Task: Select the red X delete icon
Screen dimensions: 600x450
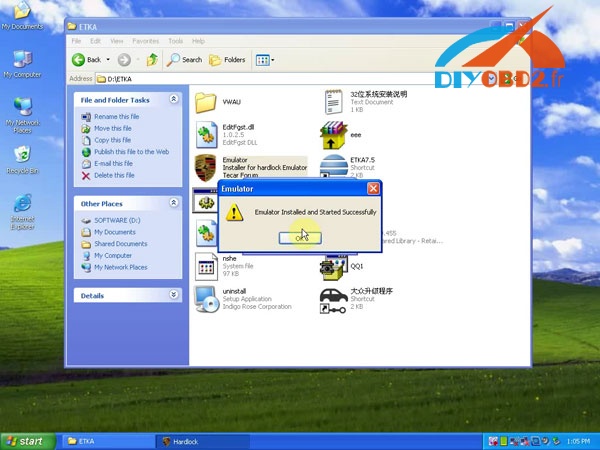Action: pos(86,176)
